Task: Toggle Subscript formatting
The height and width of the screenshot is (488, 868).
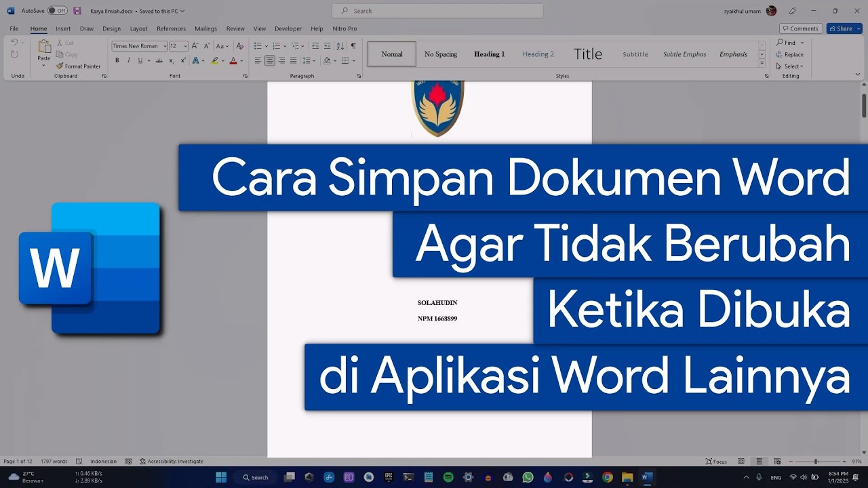Action: [x=172, y=60]
